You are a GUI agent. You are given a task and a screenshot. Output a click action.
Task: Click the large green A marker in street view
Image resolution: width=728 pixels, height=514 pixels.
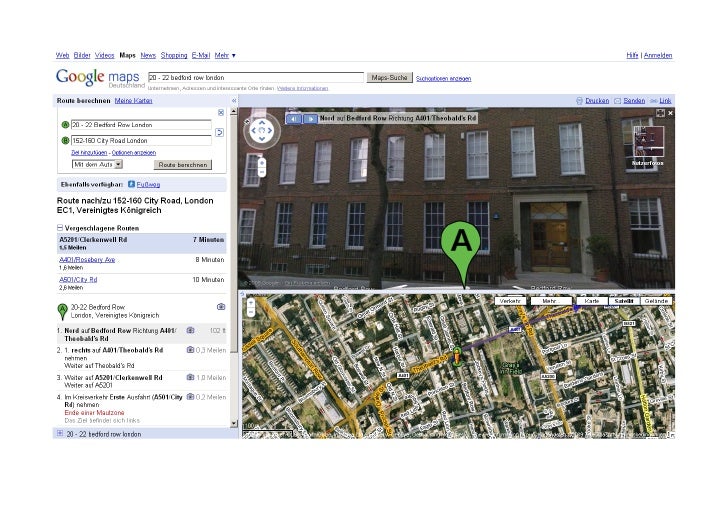[x=461, y=253]
